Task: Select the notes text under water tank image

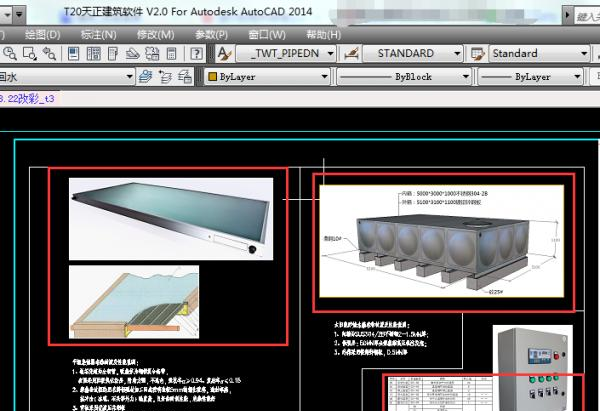Action: click(381, 339)
